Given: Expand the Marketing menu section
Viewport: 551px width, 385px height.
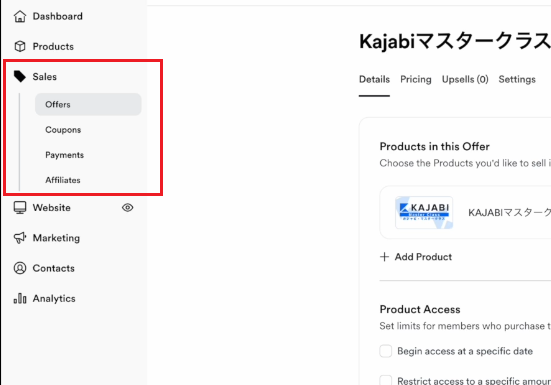Looking at the screenshot, I should pos(56,238).
